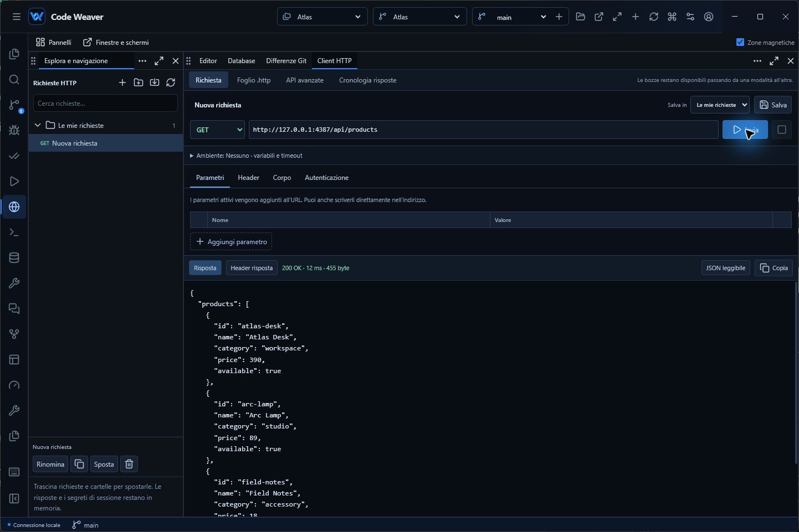This screenshot has width=799, height=532.
Task: Show the Header risposta view
Action: [x=252, y=268]
